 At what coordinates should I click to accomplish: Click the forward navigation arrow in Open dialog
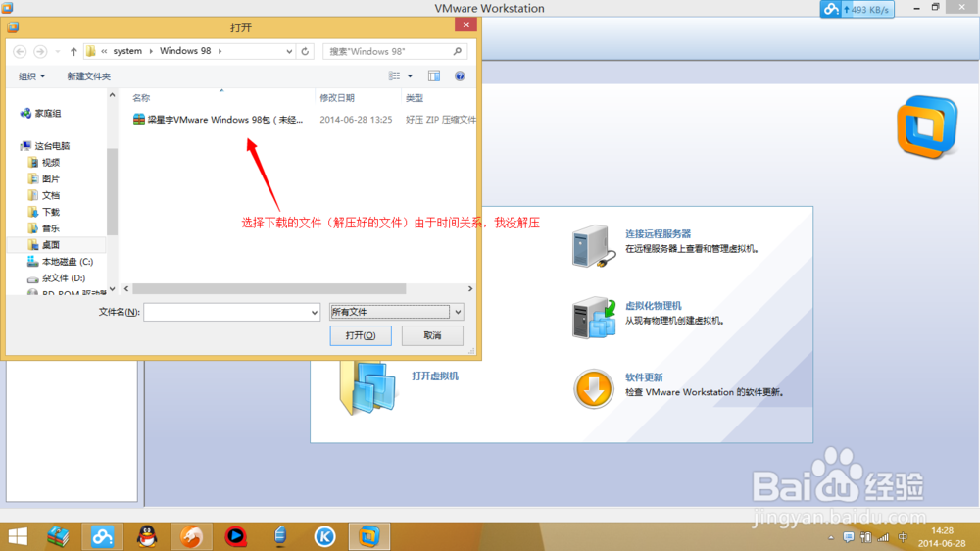[x=40, y=51]
